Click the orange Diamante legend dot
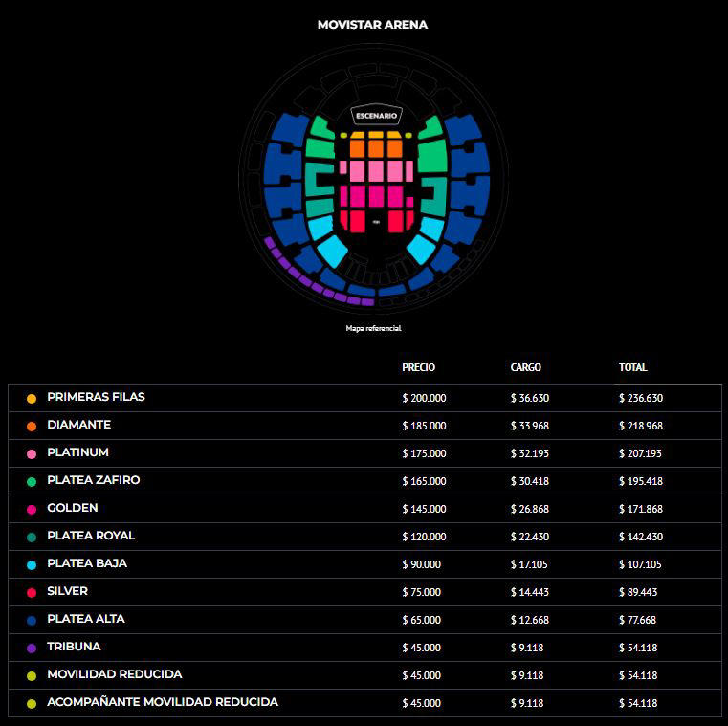The image size is (728, 726). point(32,427)
